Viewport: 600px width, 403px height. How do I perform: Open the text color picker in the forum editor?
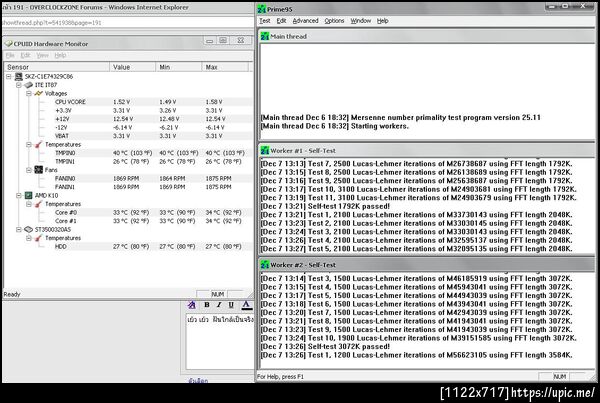coord(246,305)
